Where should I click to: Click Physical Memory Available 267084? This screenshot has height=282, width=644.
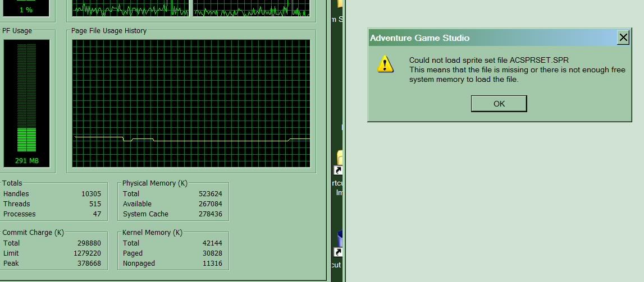pyautogui.click(x=211, y=204)
